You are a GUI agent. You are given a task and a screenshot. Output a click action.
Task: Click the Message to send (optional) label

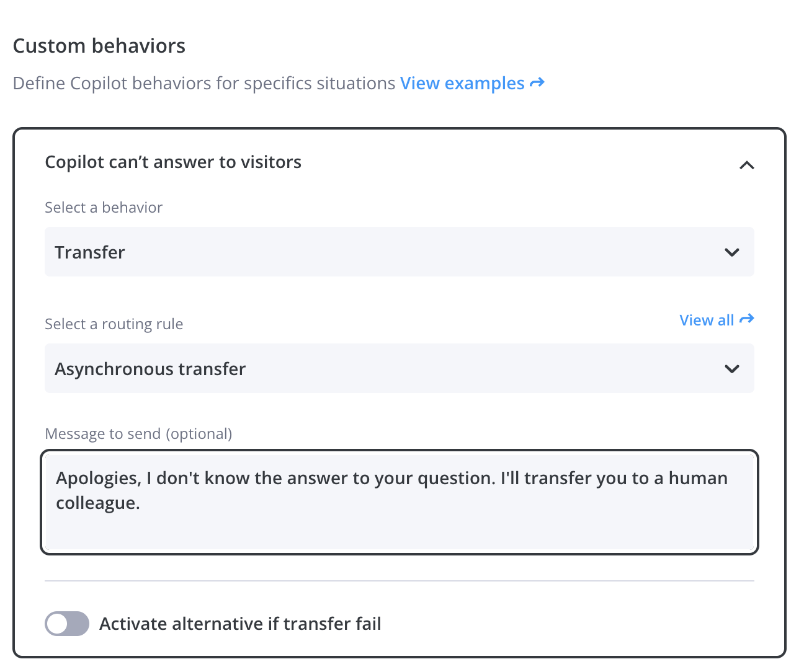click(138, 434)
